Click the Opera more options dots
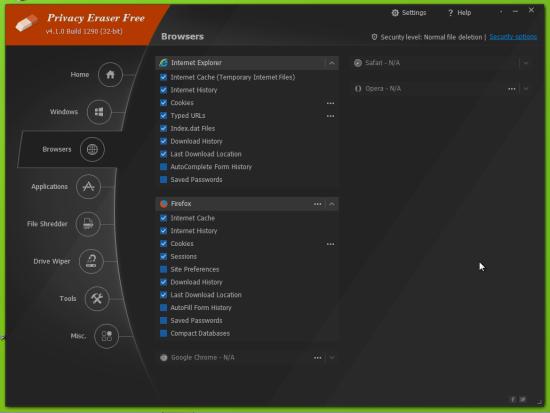 click(512, 89)
